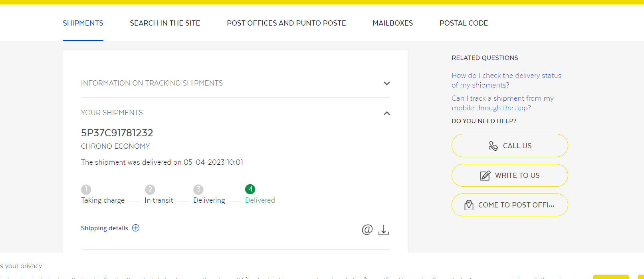This screenshot has height=279, width=644.
Task: Switch to the Shipments tab
Action: (83, 23)
